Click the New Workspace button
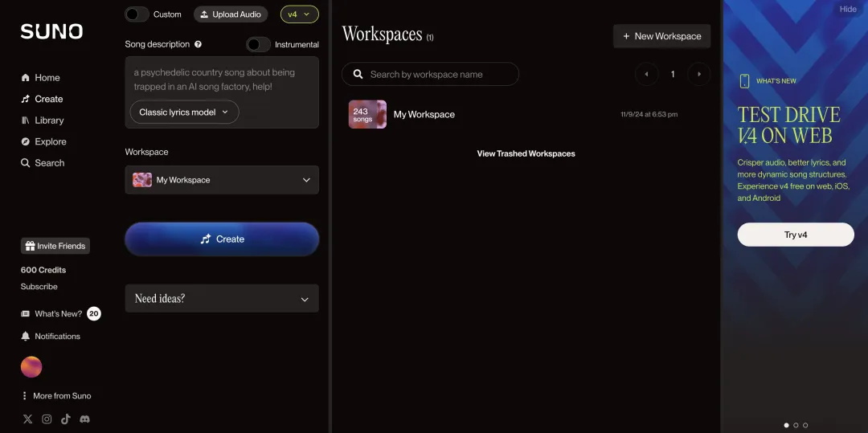The width and height of the screenshot is (868, 433). click(x=661, y=36)
